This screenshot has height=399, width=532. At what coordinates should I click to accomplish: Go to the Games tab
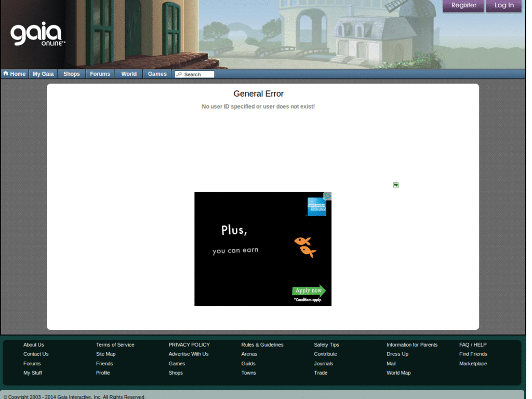coord(157,74)
